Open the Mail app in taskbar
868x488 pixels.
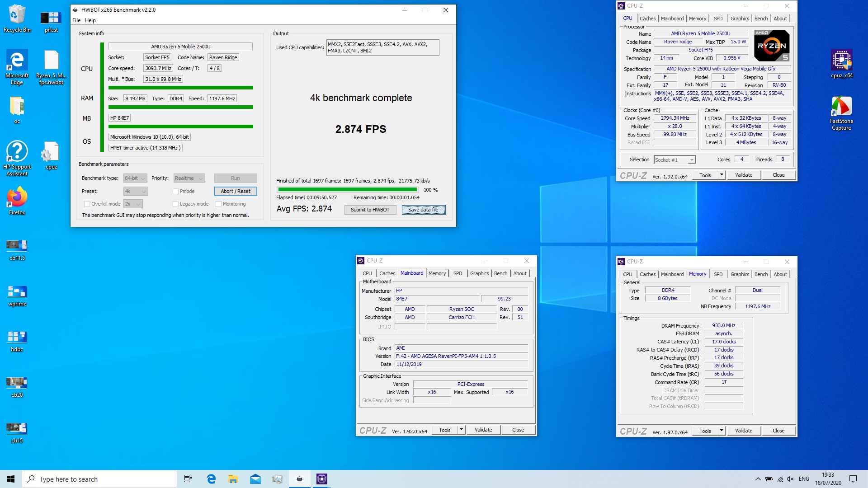(x=255, y=479)
